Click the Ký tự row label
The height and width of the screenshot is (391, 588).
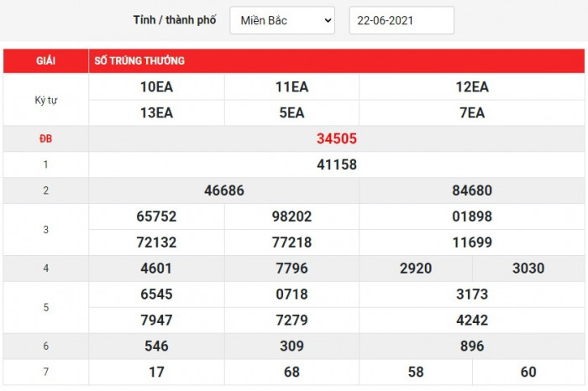click(x=46, y=100)
